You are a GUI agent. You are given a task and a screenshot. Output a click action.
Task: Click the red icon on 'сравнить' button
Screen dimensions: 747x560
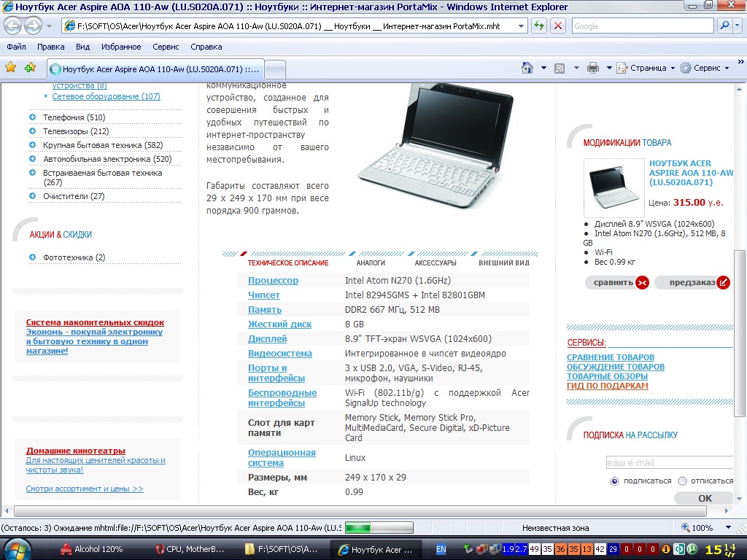pyautogui.click(x=642, y=283)
